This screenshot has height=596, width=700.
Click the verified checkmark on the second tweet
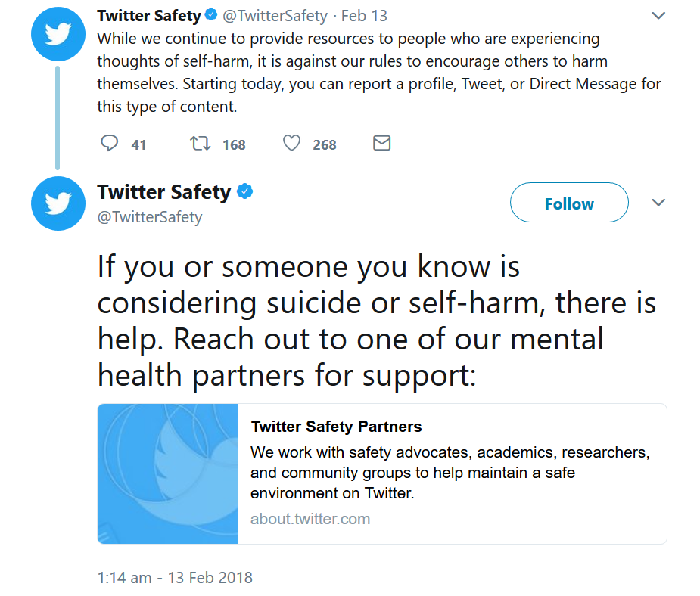coord(244,192)
